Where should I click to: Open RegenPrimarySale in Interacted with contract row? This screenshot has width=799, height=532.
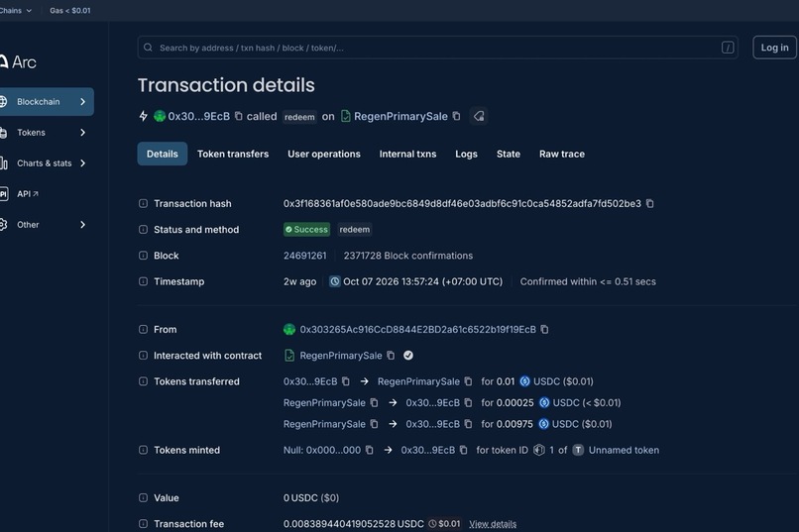(341, 356)
